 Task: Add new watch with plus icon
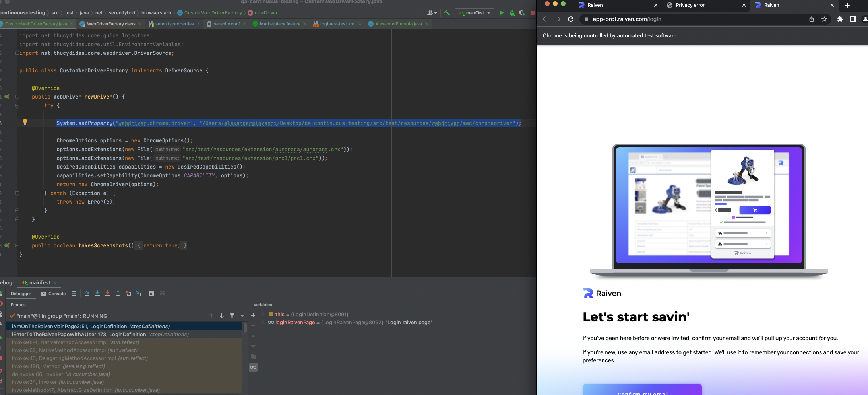[x=253, y=315]
